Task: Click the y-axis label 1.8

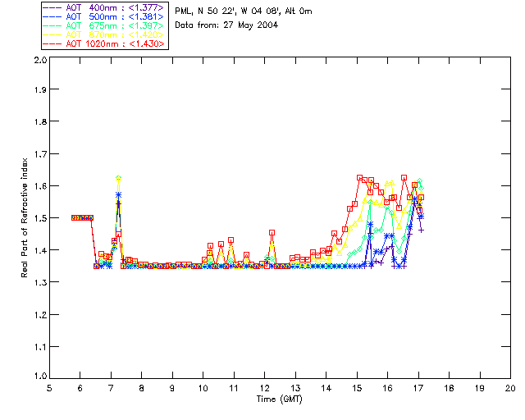Action: coord(40,121)
